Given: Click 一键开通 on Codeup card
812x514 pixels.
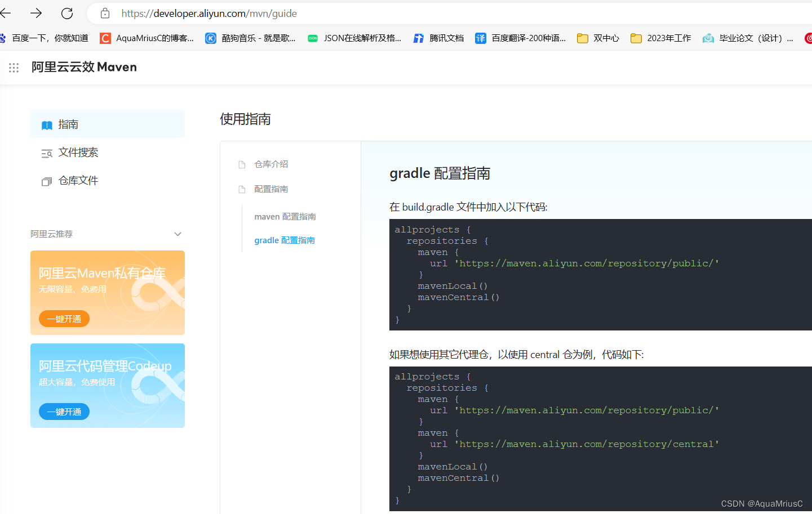Looking at the screenshot, I should [64, 412].
